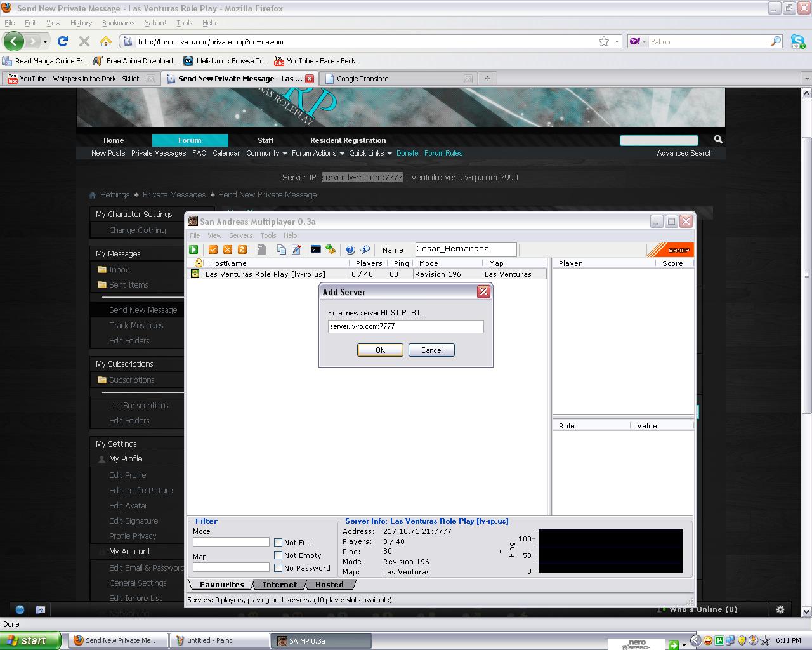This screenshot has height=650, width=812.
Task: Click the network connection tray icon
Action: (x=730, y=640)
